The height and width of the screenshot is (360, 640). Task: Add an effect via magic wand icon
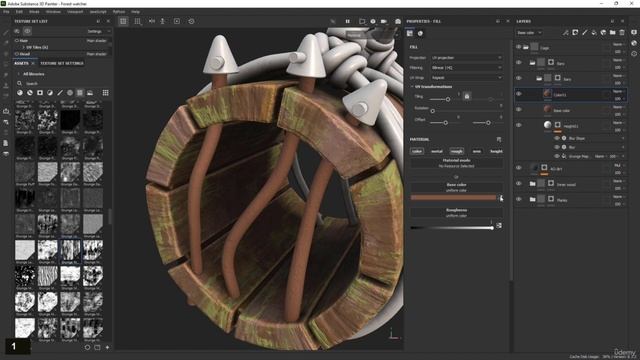coord(566,32)
